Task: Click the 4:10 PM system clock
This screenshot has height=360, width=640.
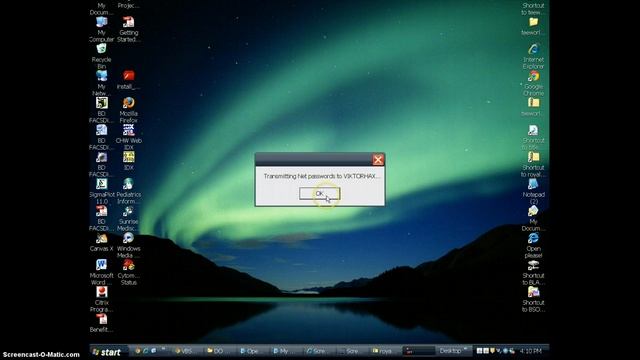Action: 531,351
